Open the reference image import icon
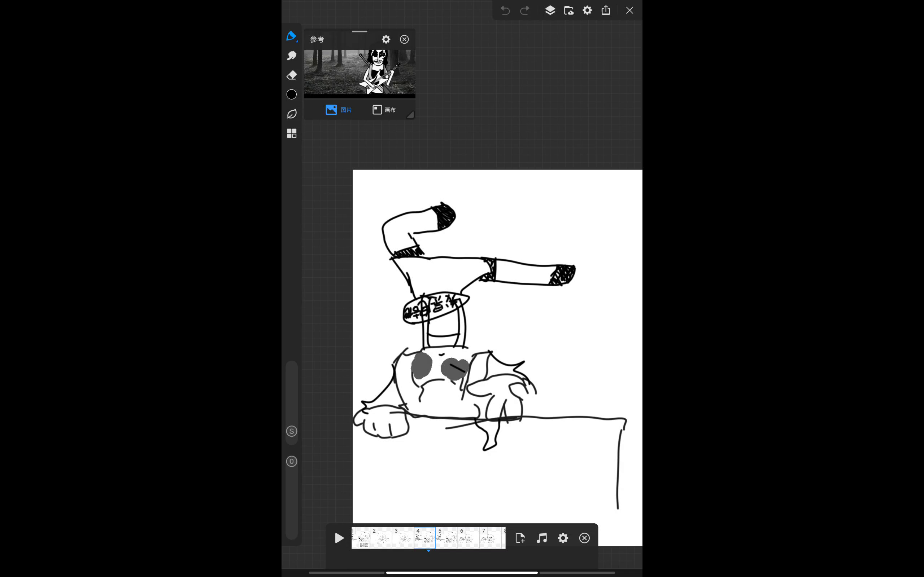Viewport: 924px width, 577px height. coord(568,10)
